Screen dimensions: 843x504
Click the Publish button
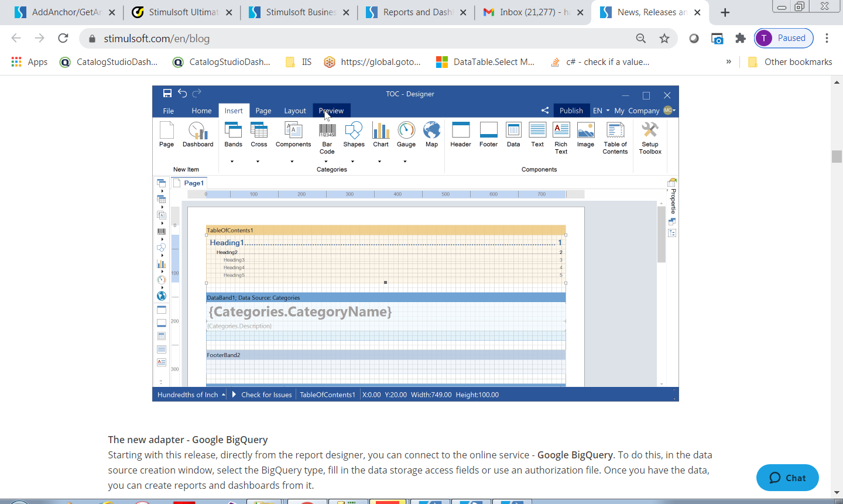pos(571,111)
